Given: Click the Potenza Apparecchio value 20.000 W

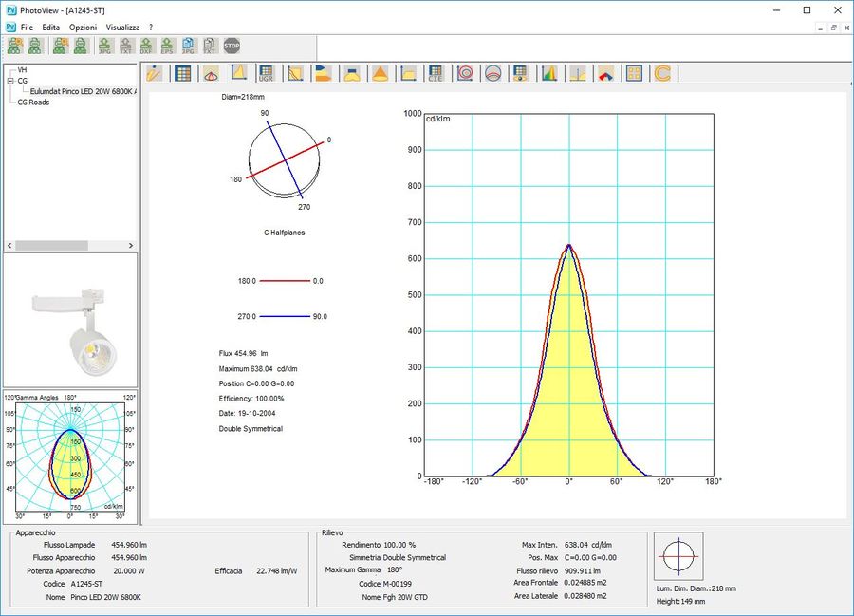Looking at the screenshot, I should coord(128,571).
